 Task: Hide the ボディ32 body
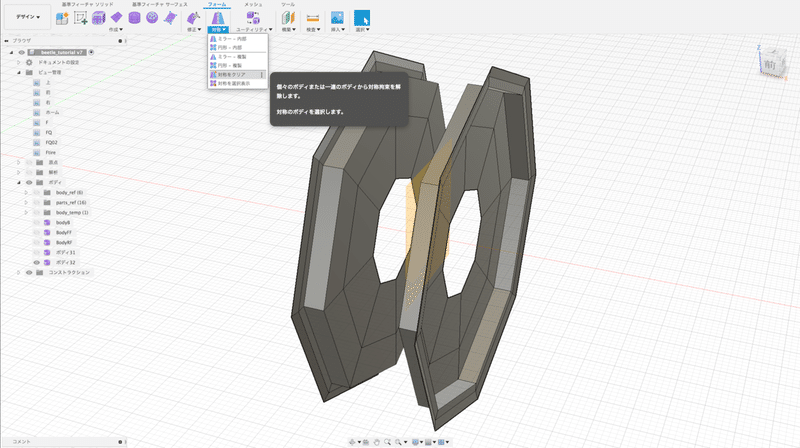(37, 262)
